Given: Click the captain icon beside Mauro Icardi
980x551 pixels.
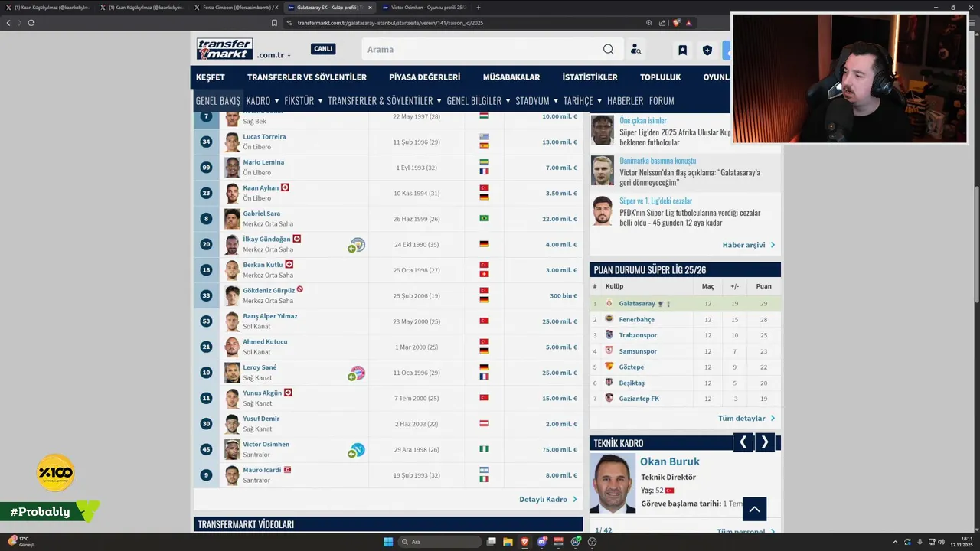Looking at the screenshot, I should 287,470.
